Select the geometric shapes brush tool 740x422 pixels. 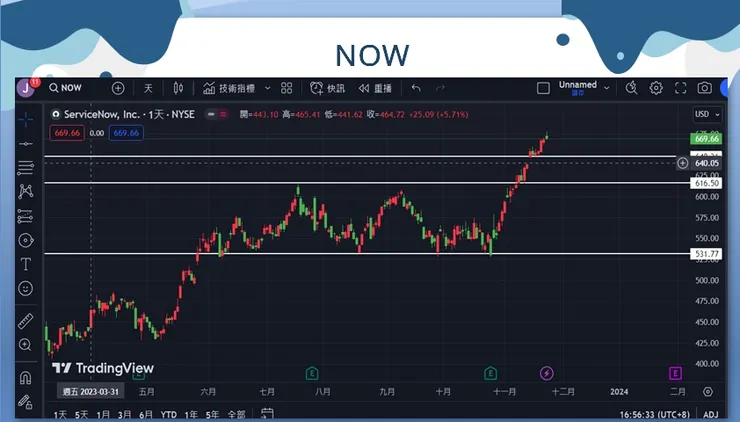(x=25, y=240)
